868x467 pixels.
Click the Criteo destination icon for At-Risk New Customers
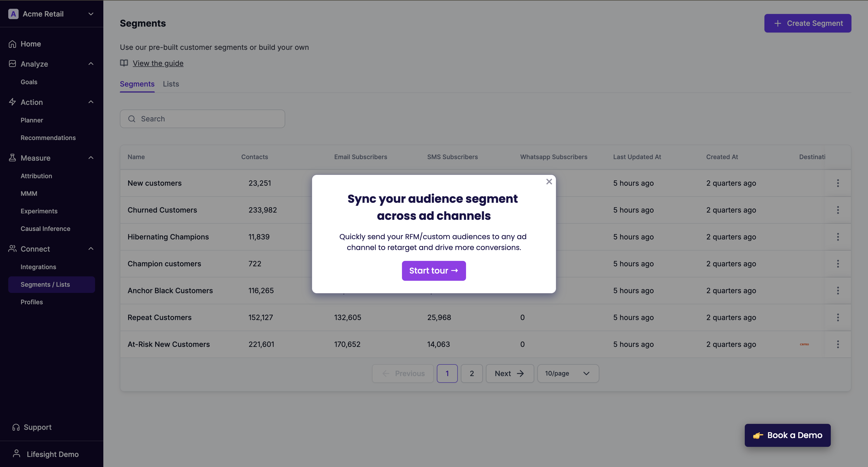pyautogui.click(x=804, y=344)
